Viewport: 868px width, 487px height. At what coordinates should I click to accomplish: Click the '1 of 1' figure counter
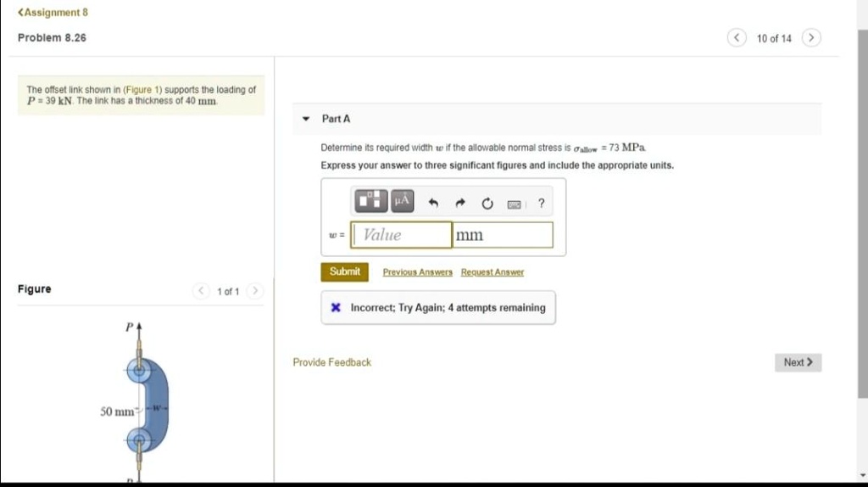pyautogui.click(x=228, y=291)
